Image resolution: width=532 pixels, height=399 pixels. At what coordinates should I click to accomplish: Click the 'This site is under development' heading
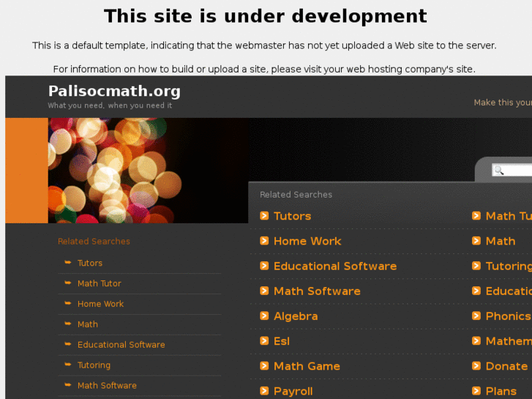266,16
